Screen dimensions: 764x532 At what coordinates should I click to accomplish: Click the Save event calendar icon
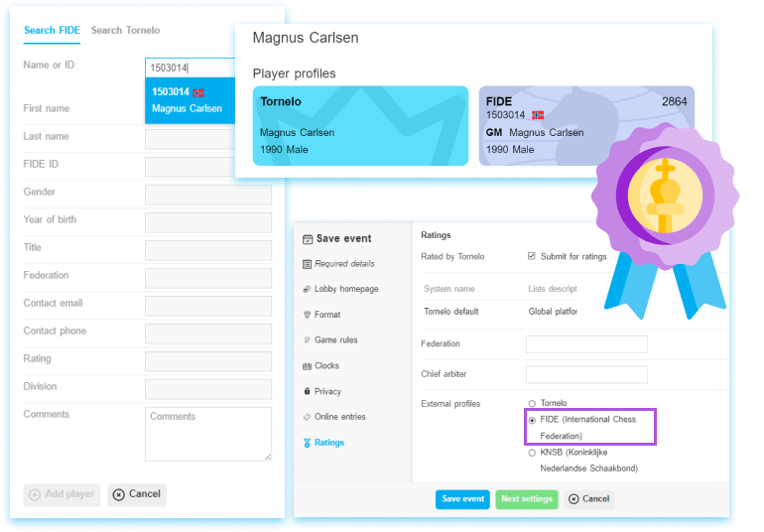pos(308,239)
